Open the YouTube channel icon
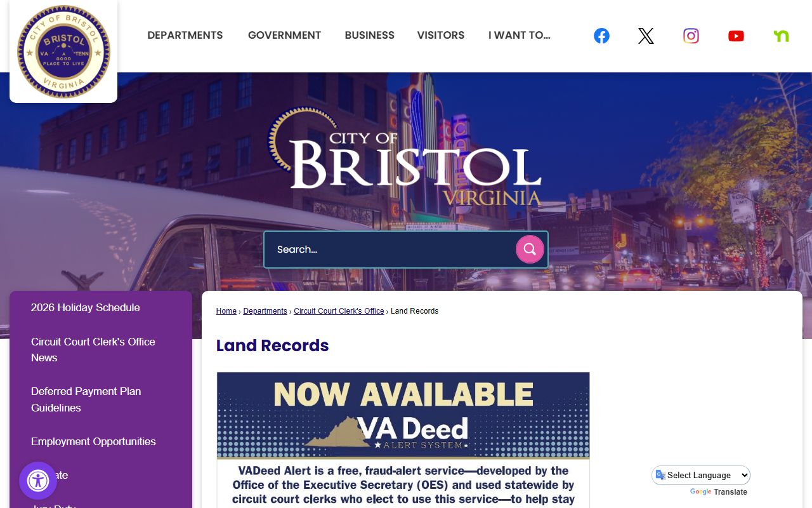This screenshot has width=812, height=508. point(736,36)
